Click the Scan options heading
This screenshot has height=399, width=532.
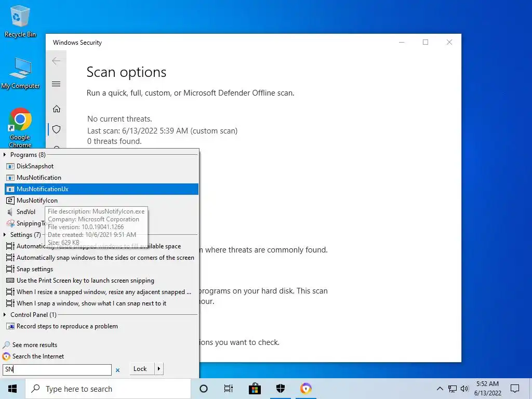pyautogui.click(x=126, y=72)
